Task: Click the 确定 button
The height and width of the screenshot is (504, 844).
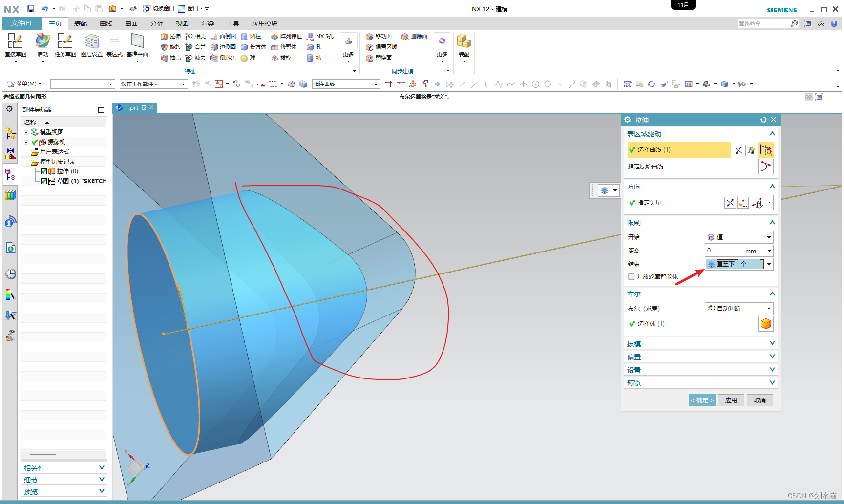Action: pos(702,400)
